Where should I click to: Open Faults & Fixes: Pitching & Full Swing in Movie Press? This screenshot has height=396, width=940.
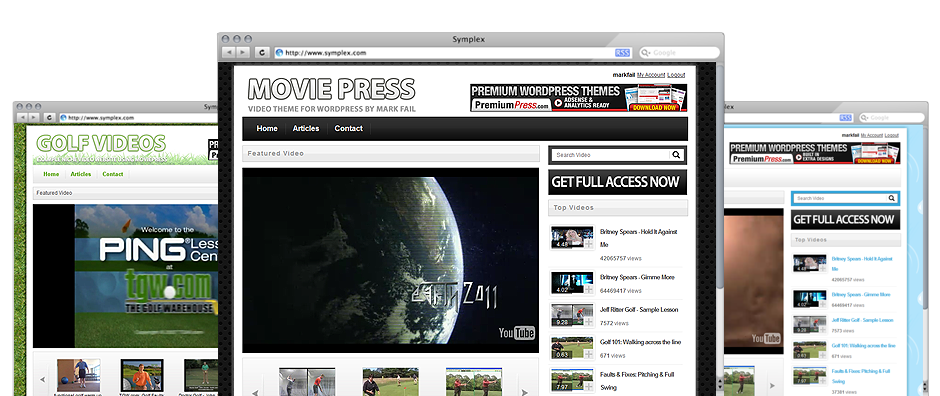637,380
